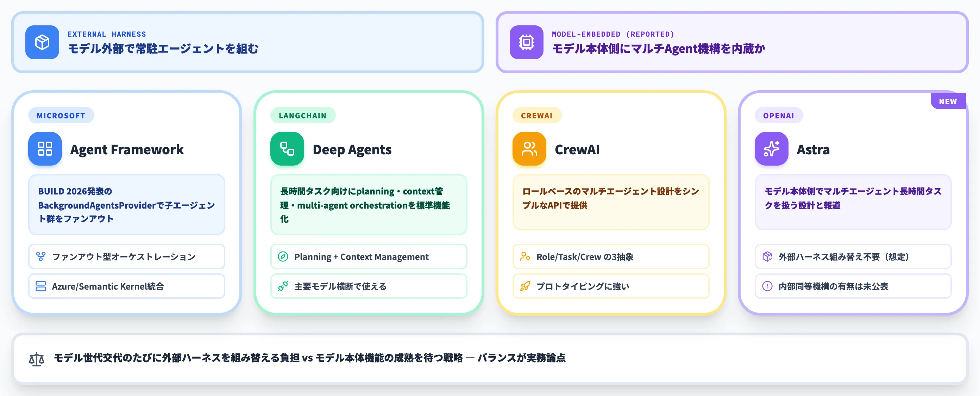980x396 pixels.
Task: Click the heading モデル外部で常駐エージェントを組む
Action: [163, 49]
